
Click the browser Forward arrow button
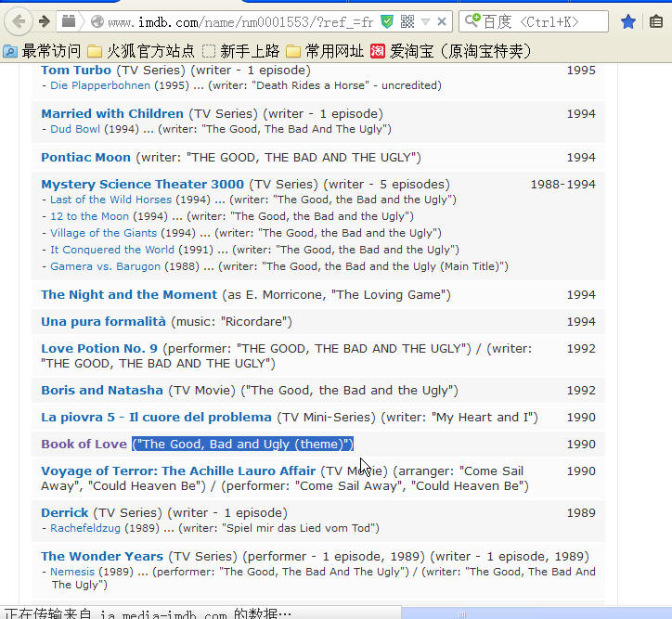[44, 21]
